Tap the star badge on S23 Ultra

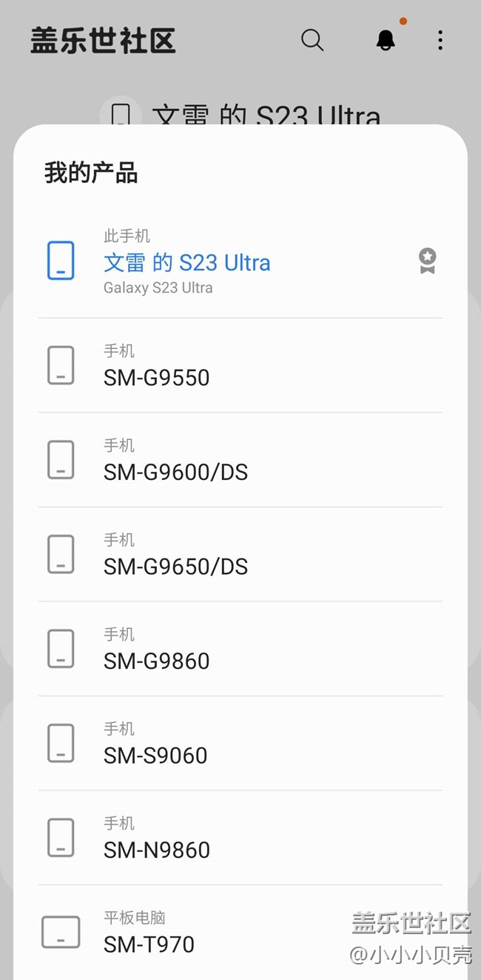coord(427,261)
